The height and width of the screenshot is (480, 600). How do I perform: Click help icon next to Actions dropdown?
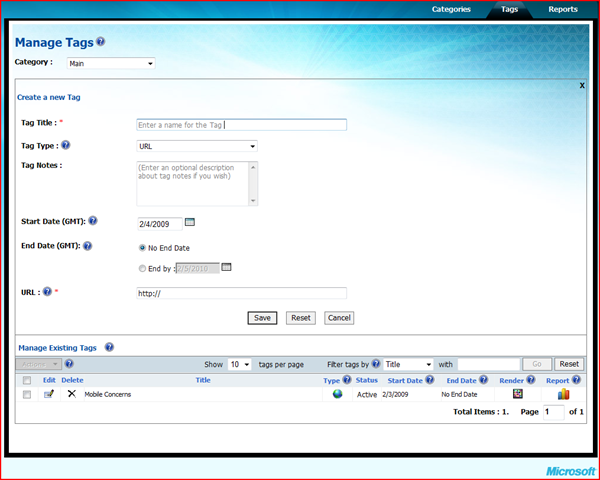pos(69,364)
